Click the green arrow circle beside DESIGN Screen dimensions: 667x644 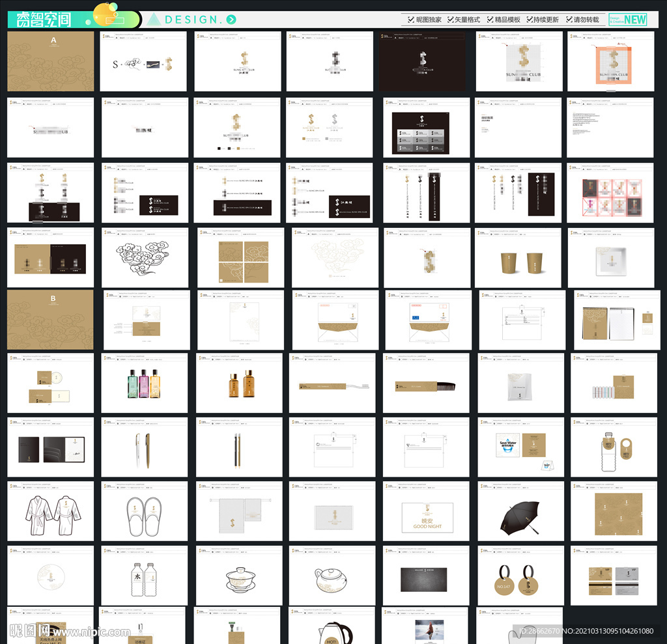[231, 19]
